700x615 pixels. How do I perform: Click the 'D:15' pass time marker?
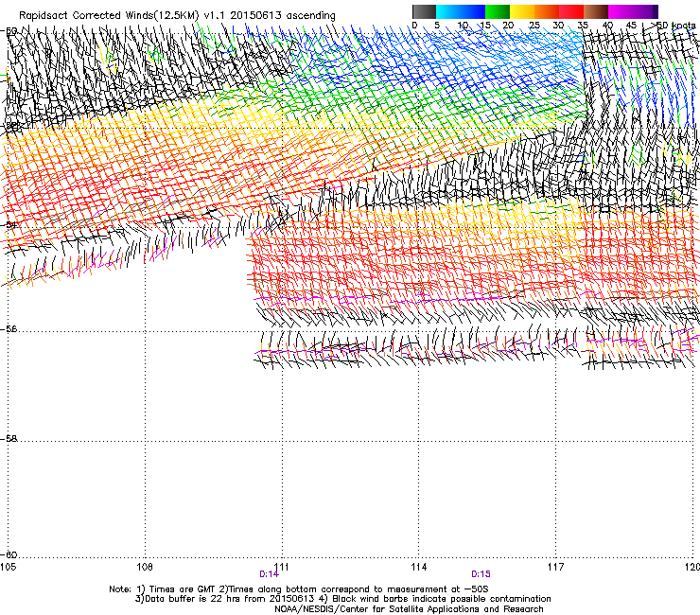pyautogui.click(x=481, y=574)
